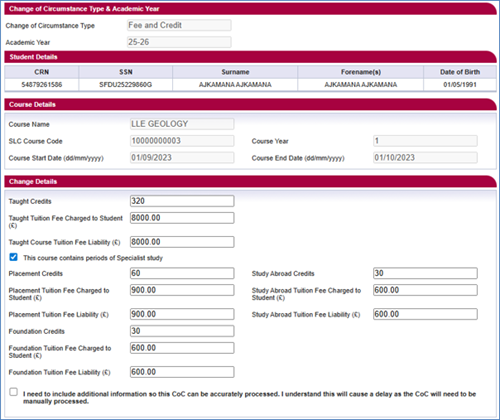Edit the Foundation Tuition Fee Liability field
The width and height of the screenshot is (500, 420).
182,372
